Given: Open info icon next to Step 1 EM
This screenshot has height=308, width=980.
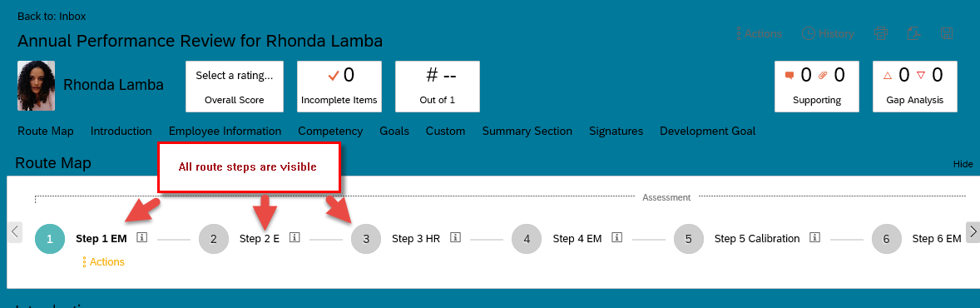Looking at the screenshot, I should [142, 238].
